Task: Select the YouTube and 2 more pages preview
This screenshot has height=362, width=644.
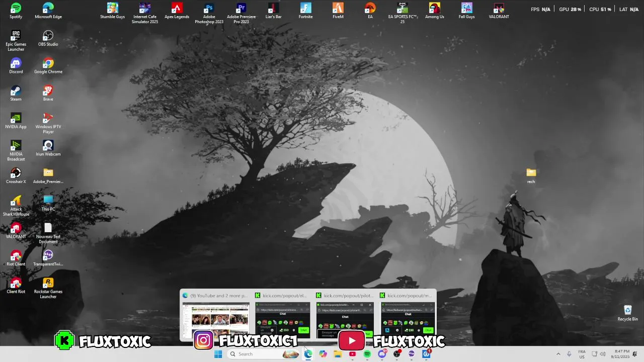Action: (215, 315)
